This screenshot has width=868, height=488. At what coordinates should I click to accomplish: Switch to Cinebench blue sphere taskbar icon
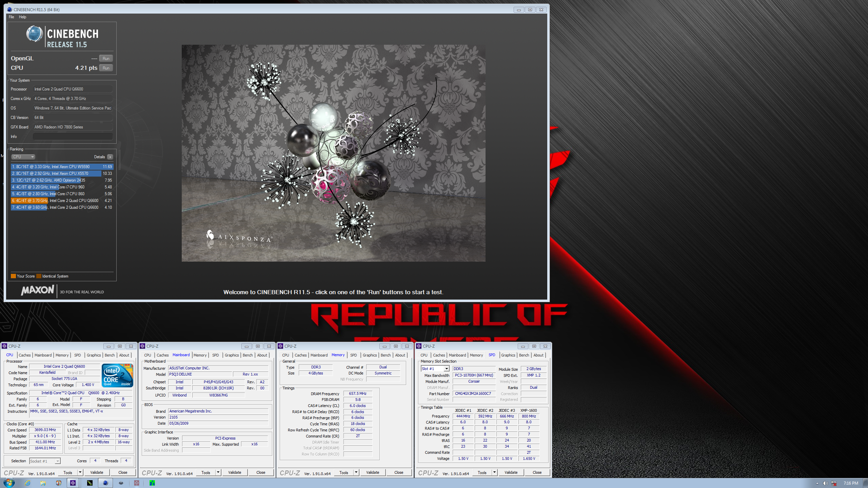tap(105, 483)
